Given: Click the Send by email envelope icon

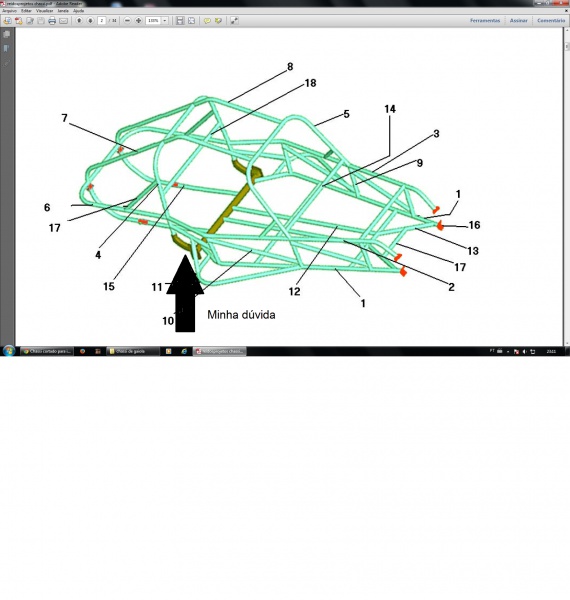Looking at the screenshot, I should pyautogui.click(x=64, y=21).
